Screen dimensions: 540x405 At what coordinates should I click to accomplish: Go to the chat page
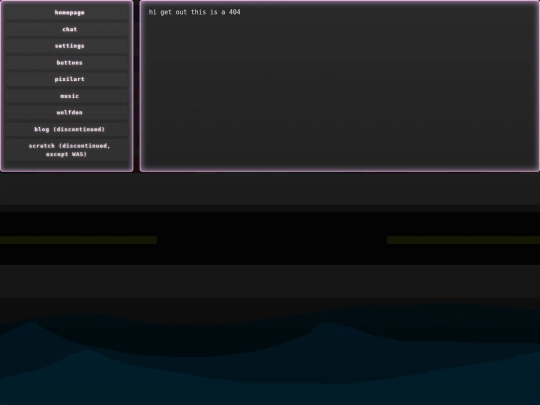click(67, 30)
